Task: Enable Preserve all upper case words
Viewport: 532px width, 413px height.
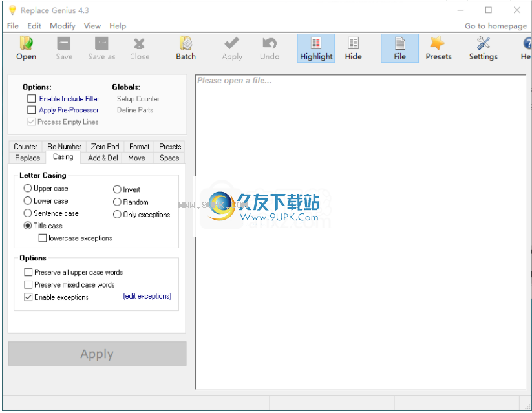Action: 28,272
